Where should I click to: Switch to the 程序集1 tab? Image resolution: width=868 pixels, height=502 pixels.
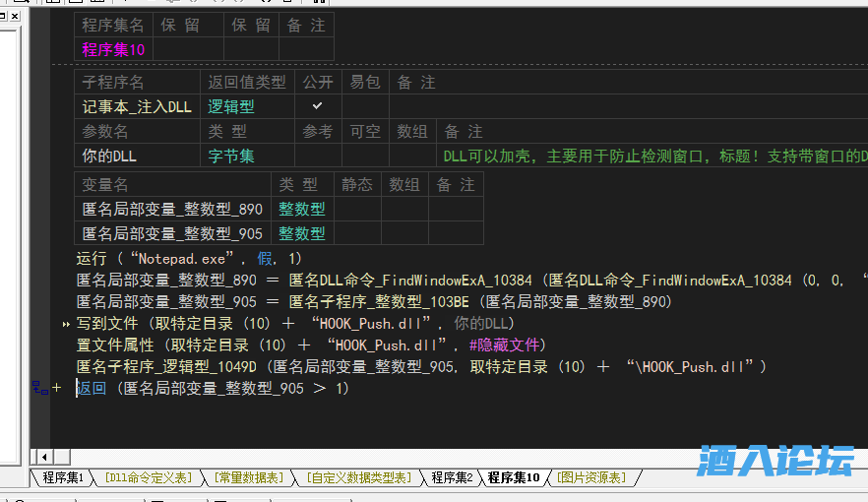point(64,477)
